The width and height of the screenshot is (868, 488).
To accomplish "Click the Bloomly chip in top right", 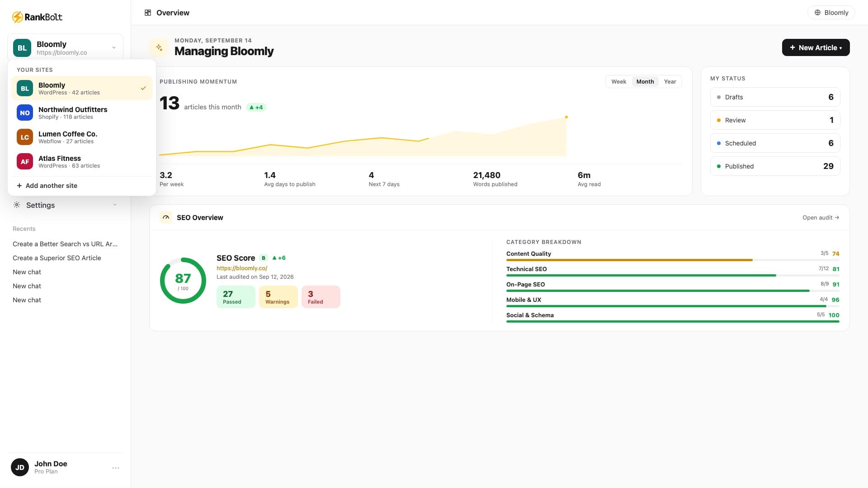I will [x=831, y=13].
